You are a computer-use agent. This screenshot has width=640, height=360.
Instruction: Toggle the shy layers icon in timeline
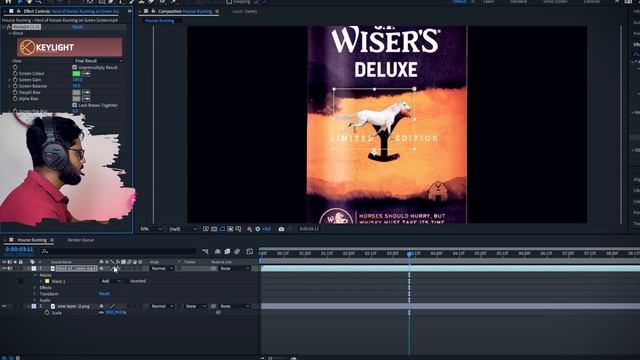point(218,251)
